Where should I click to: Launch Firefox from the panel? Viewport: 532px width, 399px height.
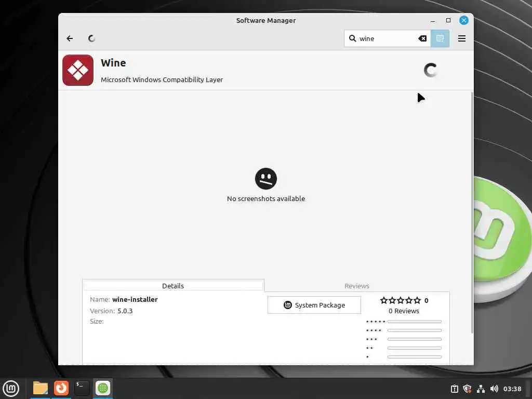(x=61, y=388)
